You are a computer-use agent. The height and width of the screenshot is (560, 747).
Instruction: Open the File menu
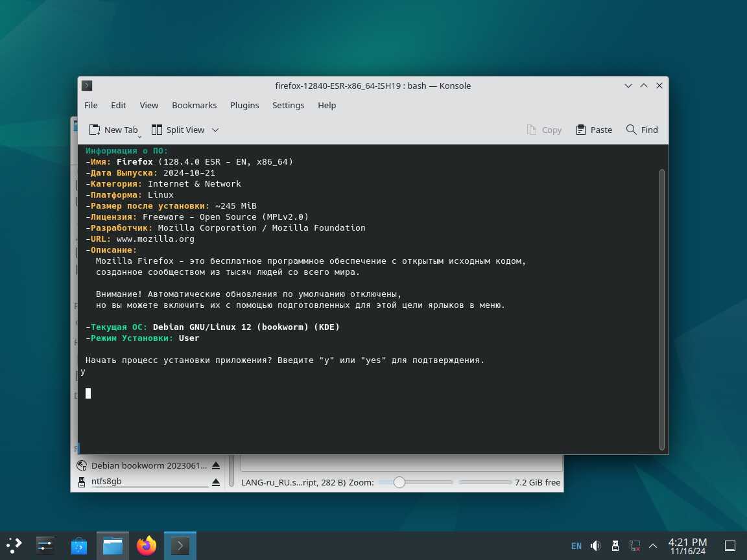click(91, 105)
